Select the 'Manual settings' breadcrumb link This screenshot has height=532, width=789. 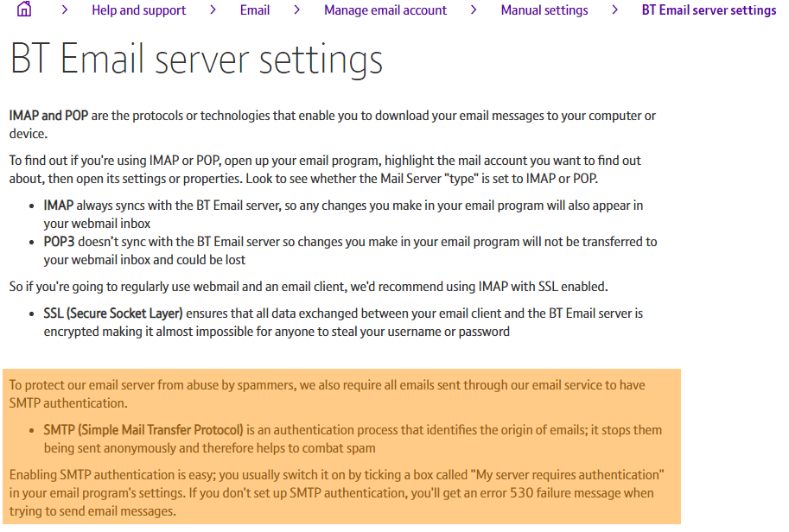coord(544,10)
